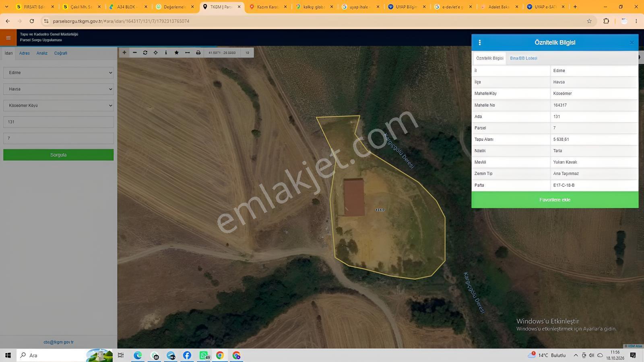The width and height of the screenshot is (644, 362).
Task: Open the hamburger menu of Parsel Sorgu
Action: point(8,38)
